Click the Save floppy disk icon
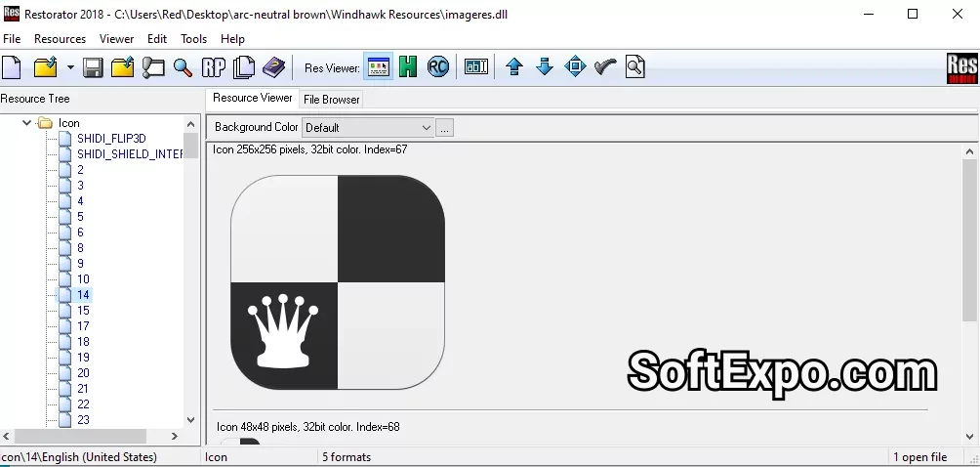Viewport: 980px width, 467px height. (93, 67)
